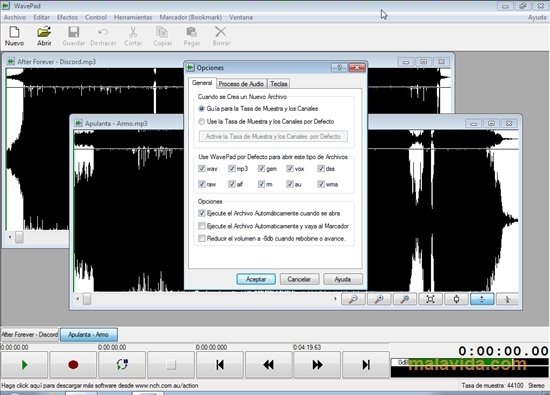Toggle the vox file type checkbox

coord(290,168)
